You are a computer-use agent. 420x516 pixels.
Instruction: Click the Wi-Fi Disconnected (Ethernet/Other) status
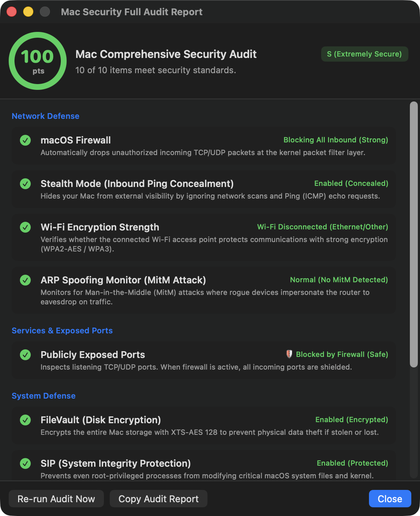click(323, 227)
